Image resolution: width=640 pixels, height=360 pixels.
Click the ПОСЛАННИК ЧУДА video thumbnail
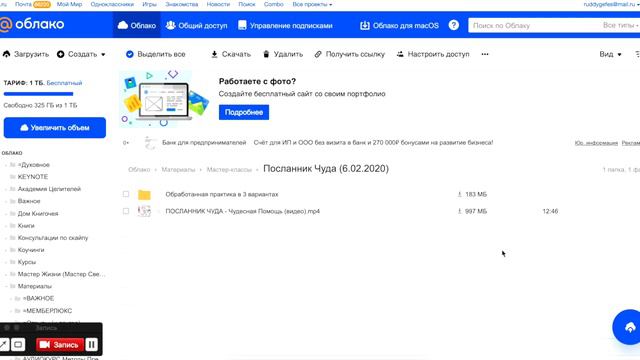click(144, 211)
